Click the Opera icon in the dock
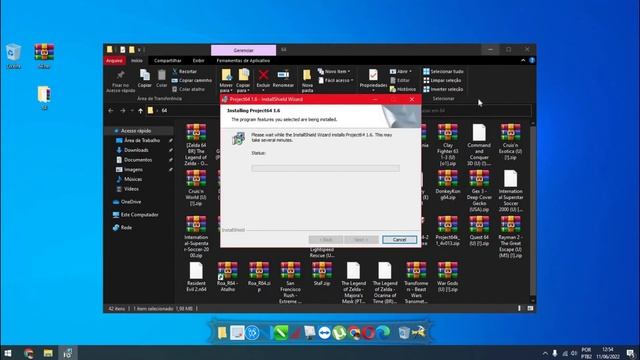 [x=369, y=333]
